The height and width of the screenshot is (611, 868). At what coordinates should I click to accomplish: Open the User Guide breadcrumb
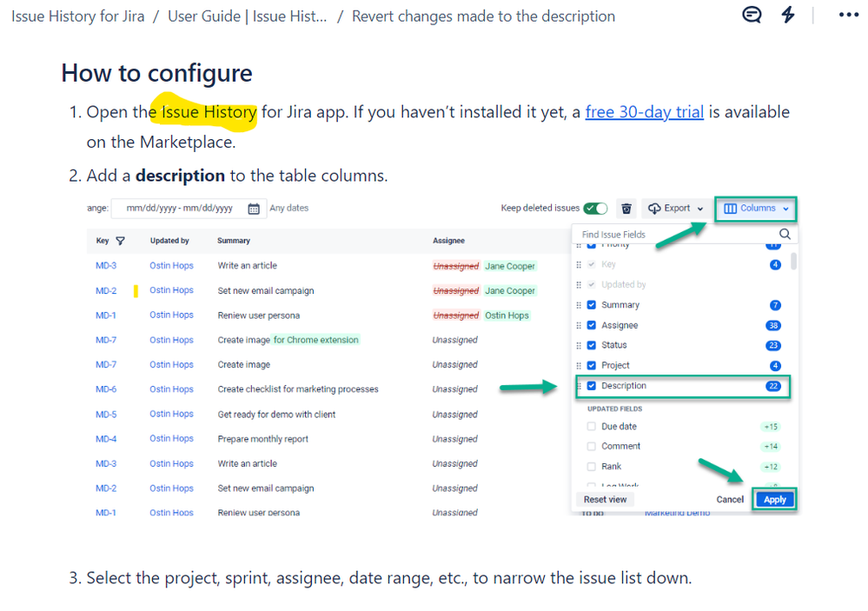(x=248, y=16)
